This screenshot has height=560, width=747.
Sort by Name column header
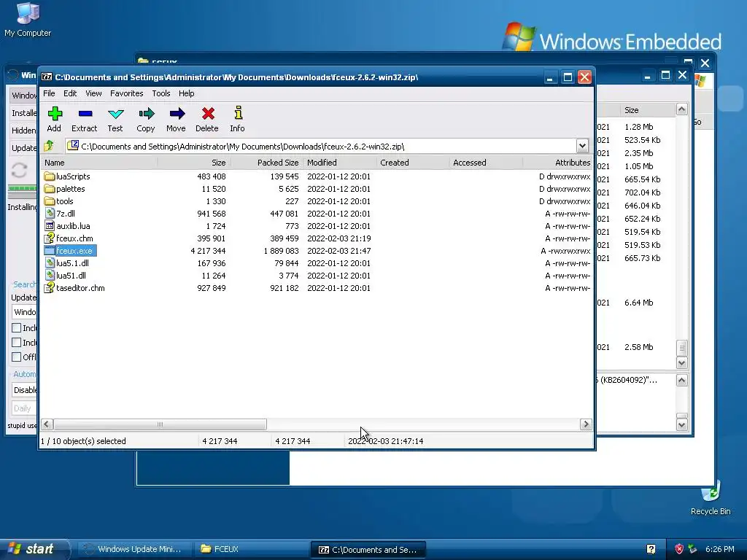[98, 163]
